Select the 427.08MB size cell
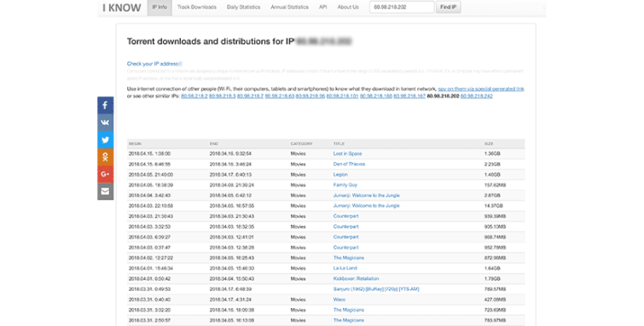Screen dimensions: 644x326 pyautogui.click(x=495, y=300)
